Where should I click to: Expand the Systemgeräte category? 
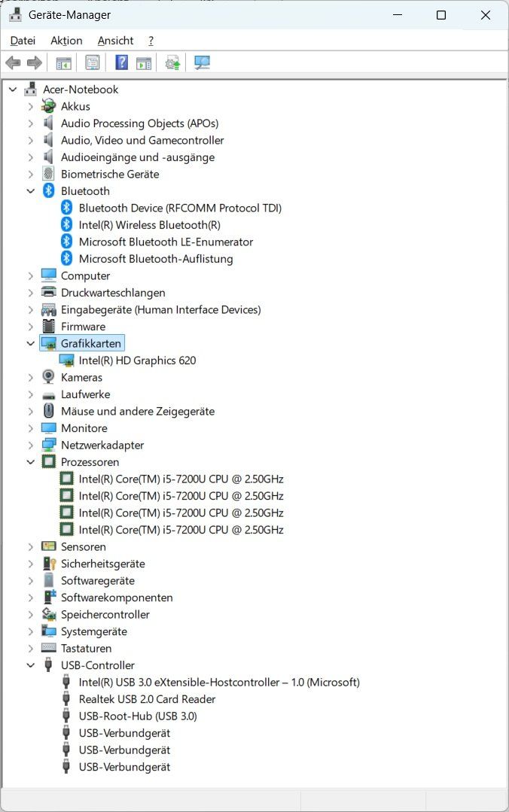click(31, 632)
